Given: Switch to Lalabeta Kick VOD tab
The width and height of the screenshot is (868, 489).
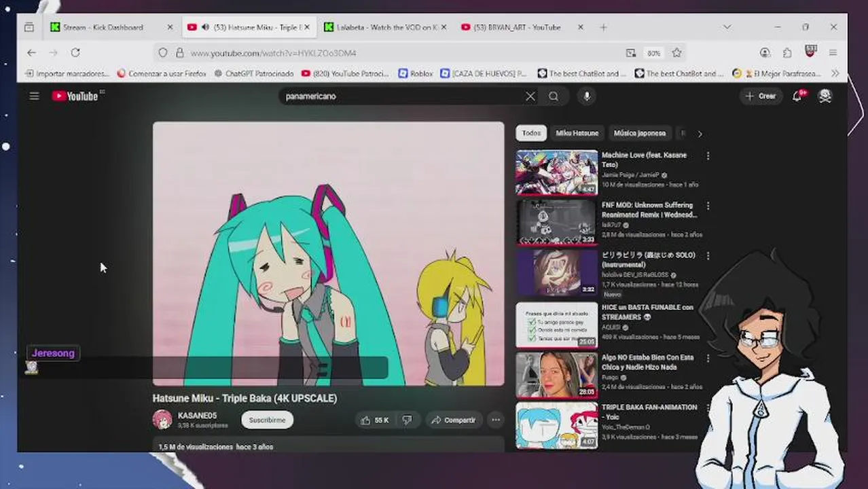Looking at the screenshot, I should (384, 27).
